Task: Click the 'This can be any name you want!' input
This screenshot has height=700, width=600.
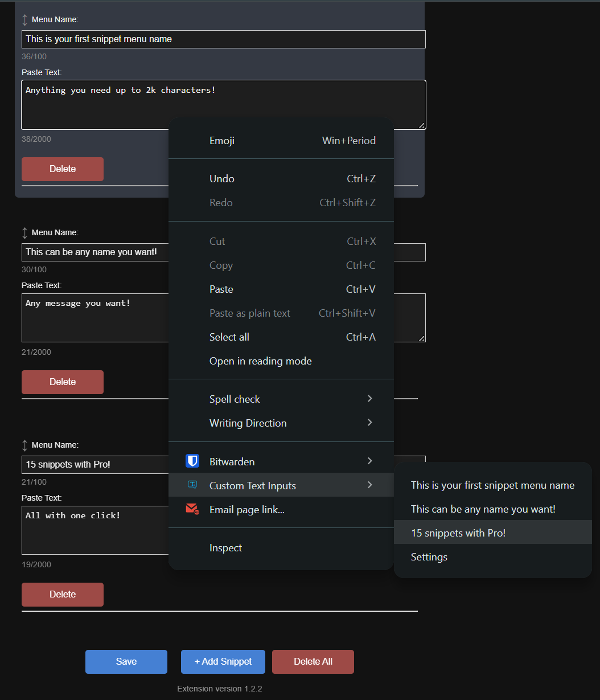Action: click(95, 252)
